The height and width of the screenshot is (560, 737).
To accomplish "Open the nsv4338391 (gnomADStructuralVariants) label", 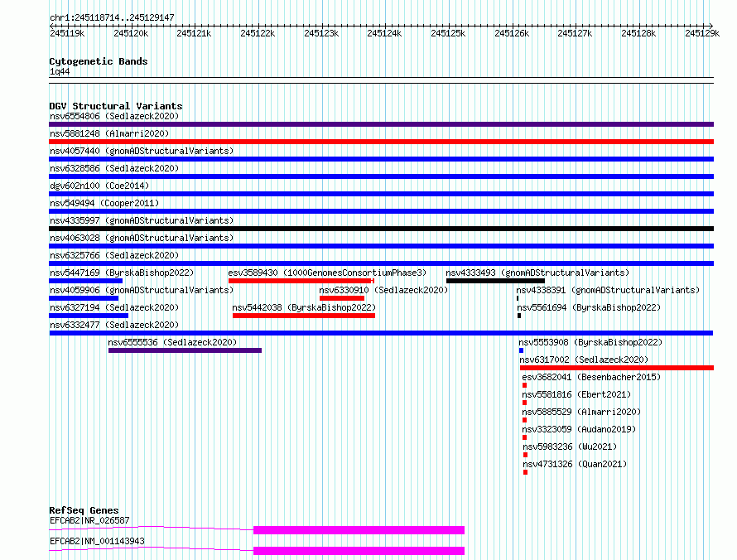I will click(x=608, y=290).
